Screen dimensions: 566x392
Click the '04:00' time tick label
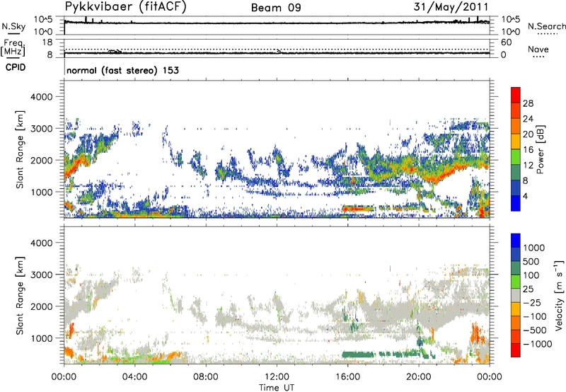[x=134, y=377]
